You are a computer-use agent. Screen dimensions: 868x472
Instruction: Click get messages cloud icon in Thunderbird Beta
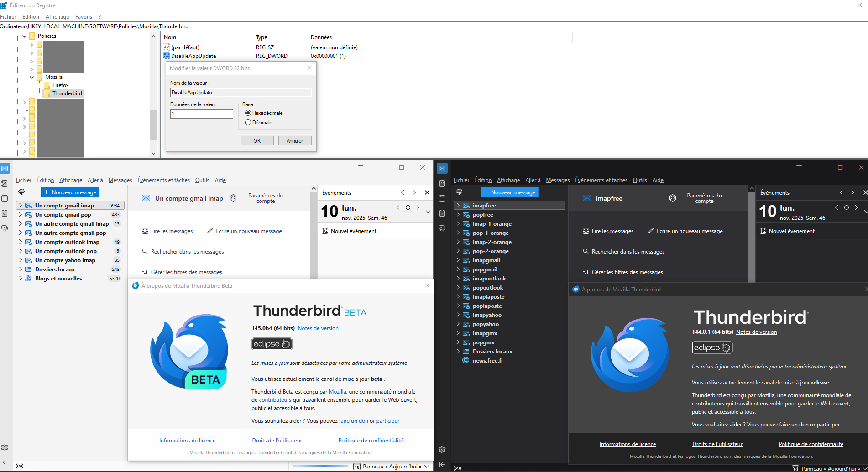coord(21,192)
